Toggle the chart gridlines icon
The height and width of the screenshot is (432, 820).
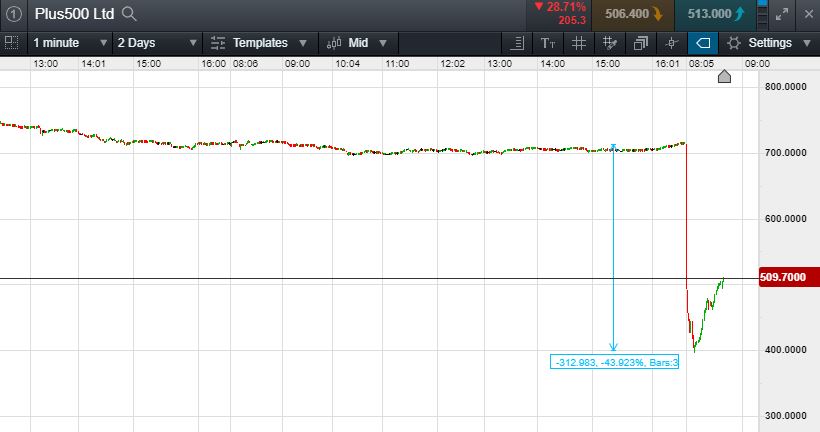[x=578, y=43]
